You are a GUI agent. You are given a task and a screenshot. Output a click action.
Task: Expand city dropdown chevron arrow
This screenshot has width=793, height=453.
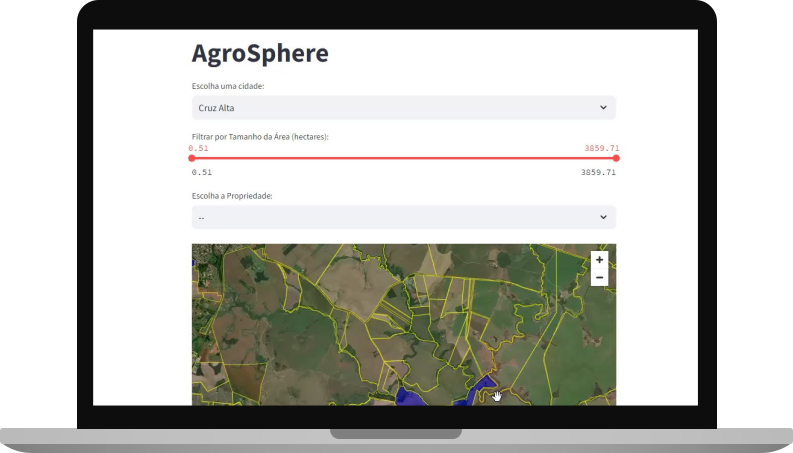click(x=603, y=107)
